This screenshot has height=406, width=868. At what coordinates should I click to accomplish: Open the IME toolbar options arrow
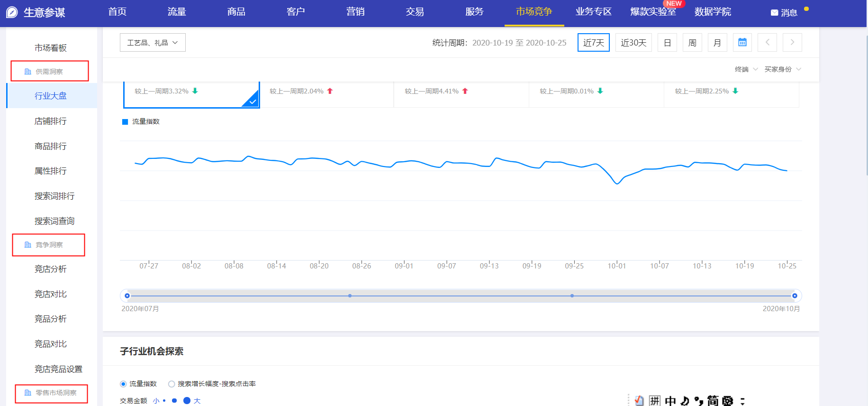pos(742,401)
